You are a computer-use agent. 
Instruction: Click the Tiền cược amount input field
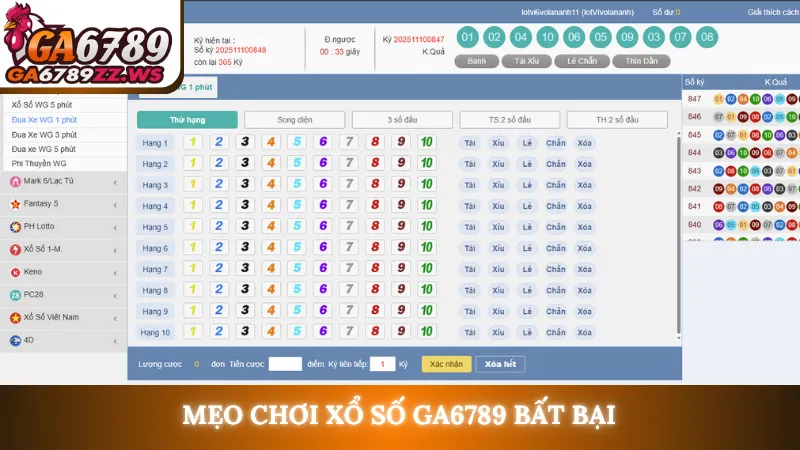pos(285,364)
